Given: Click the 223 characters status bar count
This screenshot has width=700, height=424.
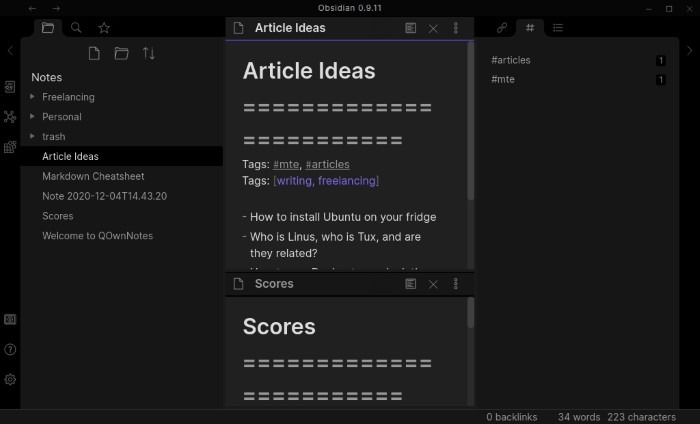Looking at the screenshot, I should point(642,417).
